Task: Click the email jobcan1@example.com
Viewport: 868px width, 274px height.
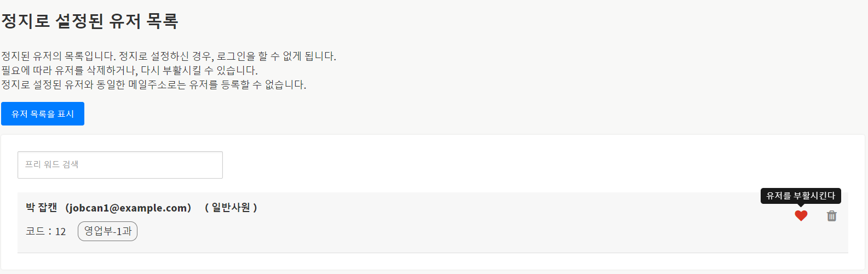Action: pos(128,208)
